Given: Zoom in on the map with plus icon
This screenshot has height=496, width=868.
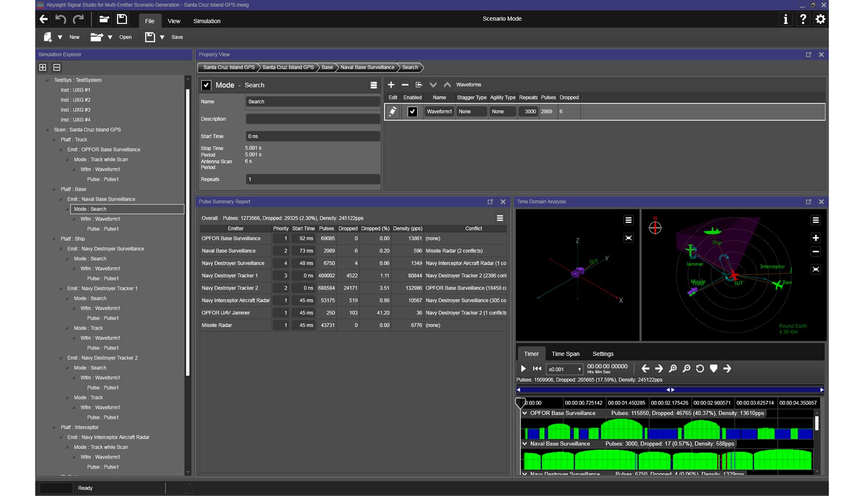Looking at the screenshot, I should [815, 238].
